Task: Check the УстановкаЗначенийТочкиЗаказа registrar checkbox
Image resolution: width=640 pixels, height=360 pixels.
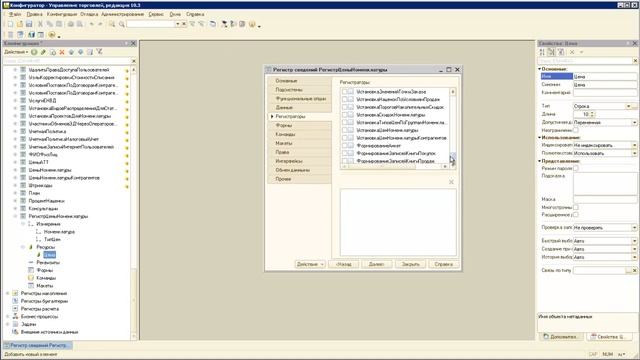Action: [x=345, y=92]
